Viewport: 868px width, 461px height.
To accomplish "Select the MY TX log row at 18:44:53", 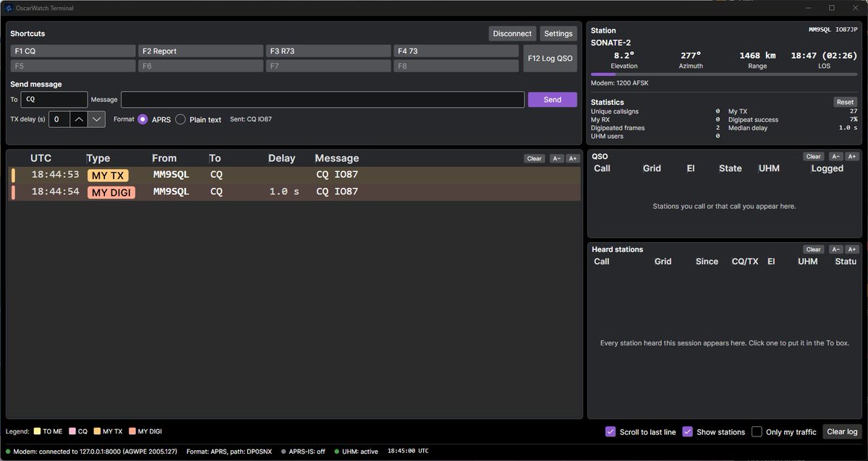I will coord(294,175).
